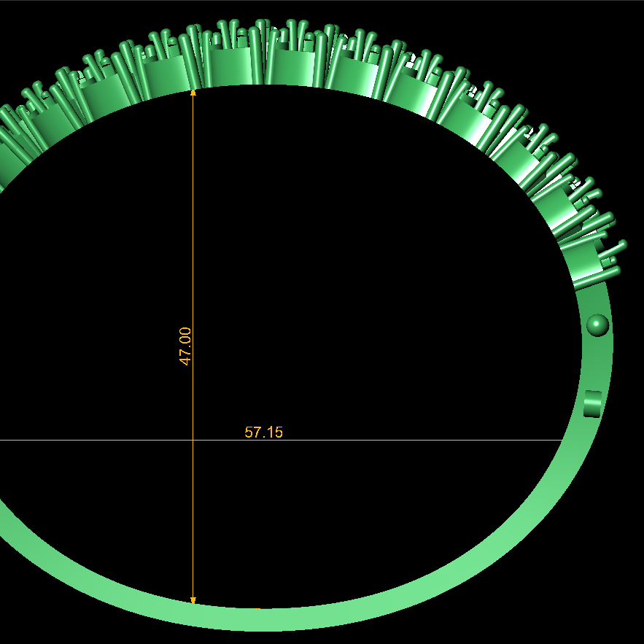Click the top arrowhead of the vertical dimension
This screenshot has width=644, height=644.
[x=193, y=92]
